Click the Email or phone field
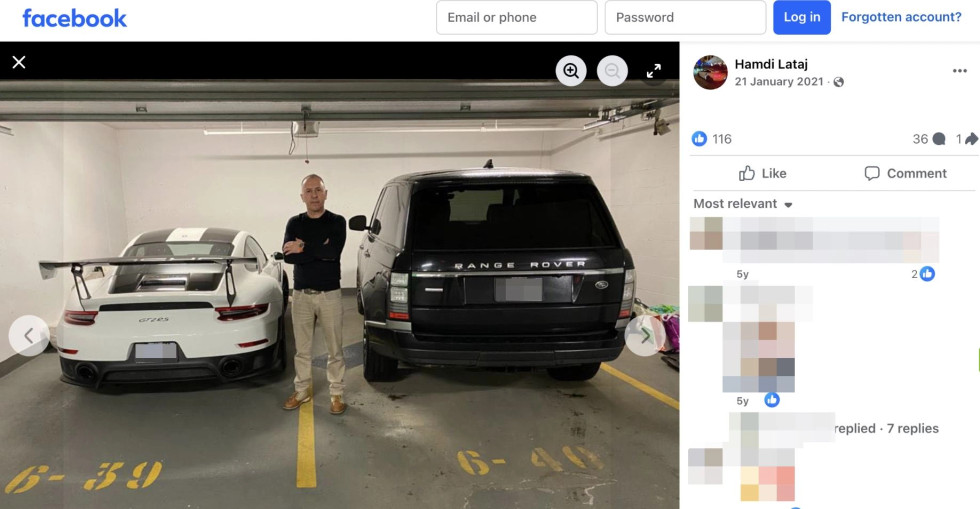The image size is (980, 509). point(516,18)
